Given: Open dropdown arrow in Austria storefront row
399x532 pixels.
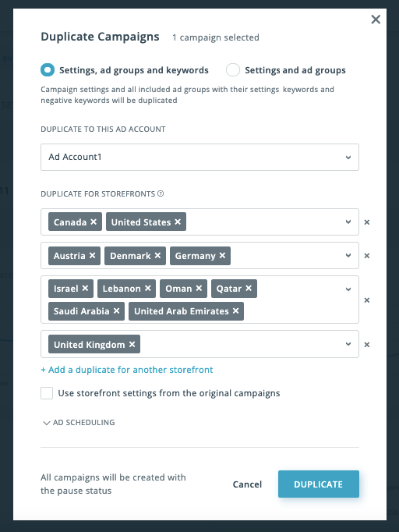Looking at the screenshot, I should click(348, 256).
